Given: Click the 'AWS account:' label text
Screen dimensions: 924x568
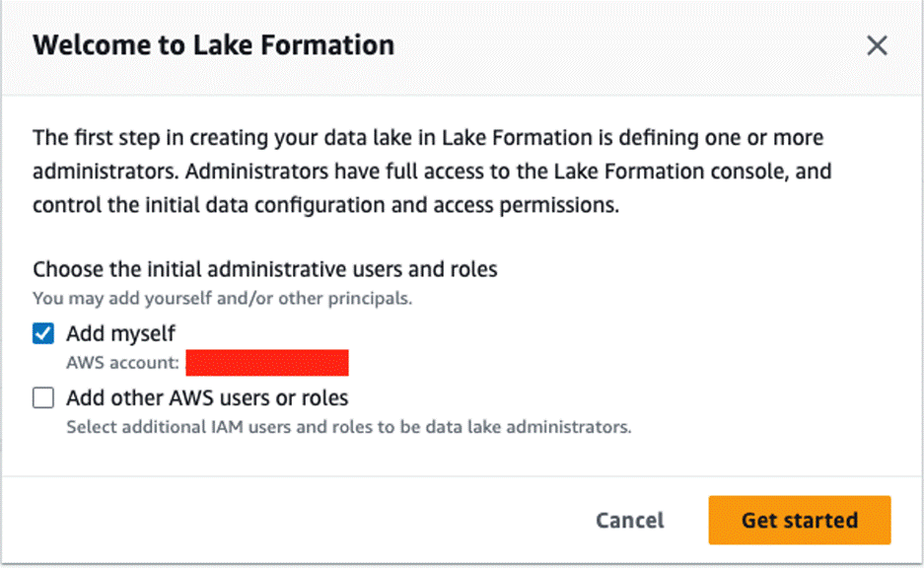Looking at the screenshot, I should point(122,363).
